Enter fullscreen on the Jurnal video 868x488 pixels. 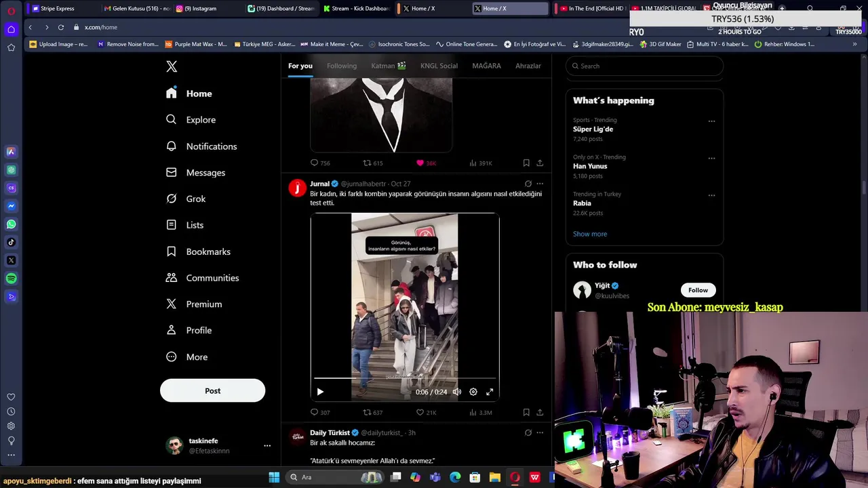point(490,392)
